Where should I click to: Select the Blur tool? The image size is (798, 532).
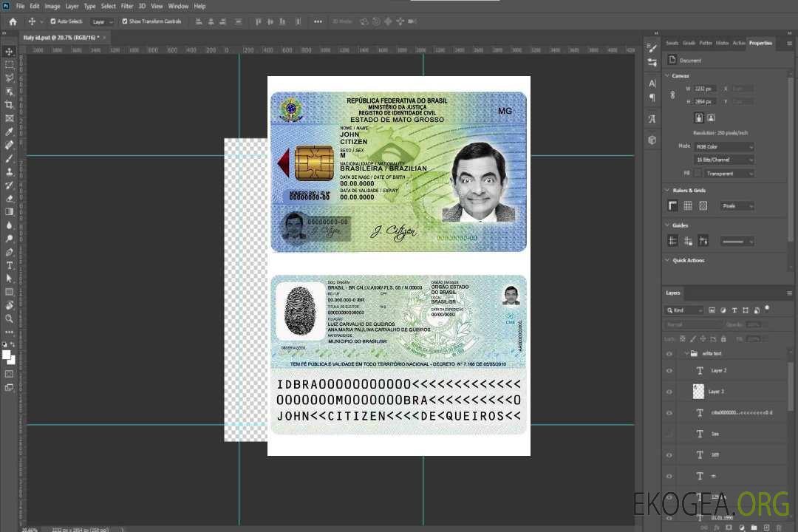coord(9,225)
